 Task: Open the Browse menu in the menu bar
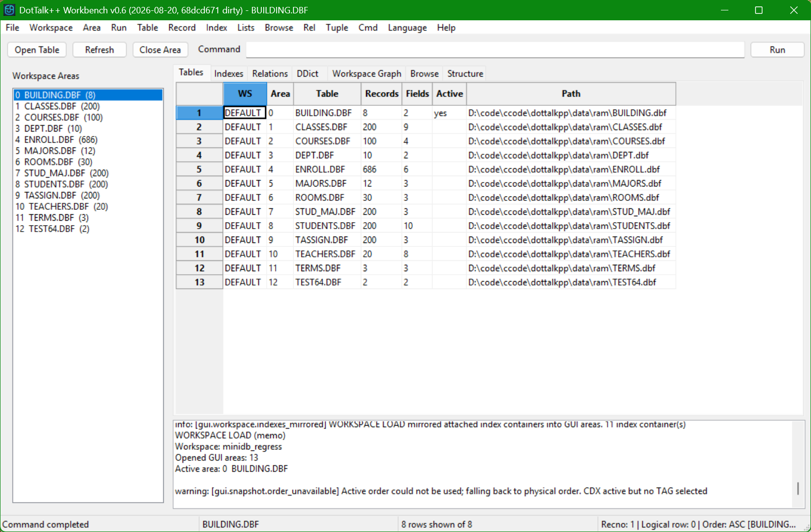click(x=279, y=28)
